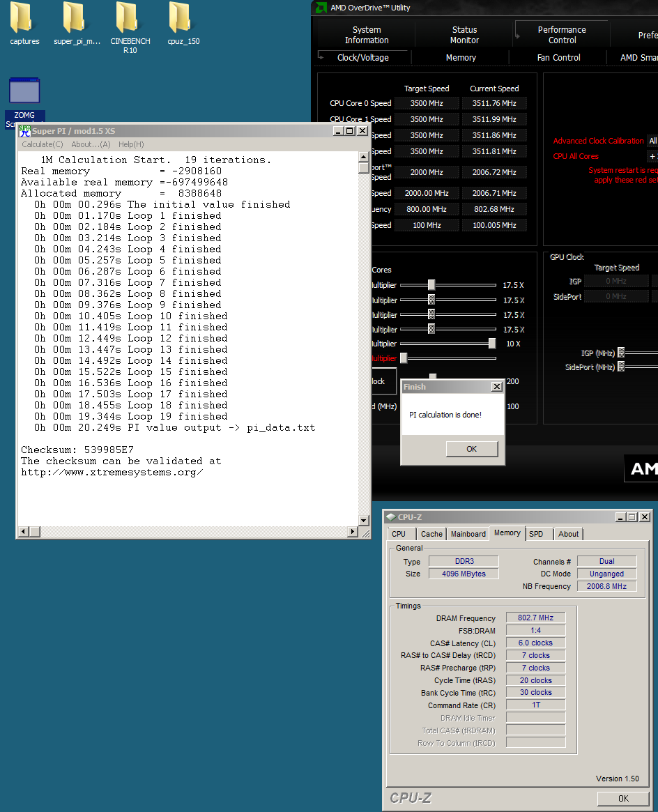The width and height of the screenshot is (658, 812).
Task: Click the CPU-Z title bar icon
Action: click(x=390, y=517)
